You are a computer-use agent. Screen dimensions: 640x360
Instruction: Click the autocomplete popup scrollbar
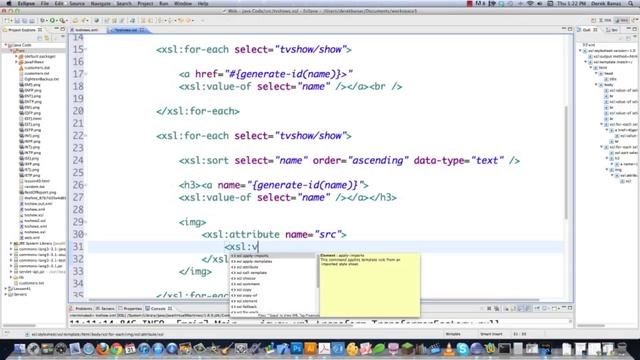317,270
